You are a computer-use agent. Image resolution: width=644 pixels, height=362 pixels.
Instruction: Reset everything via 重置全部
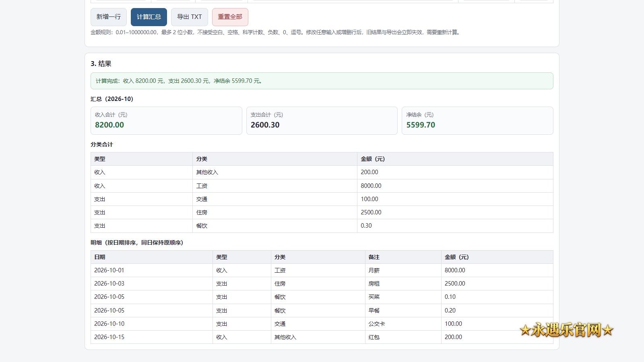(230, 17)
